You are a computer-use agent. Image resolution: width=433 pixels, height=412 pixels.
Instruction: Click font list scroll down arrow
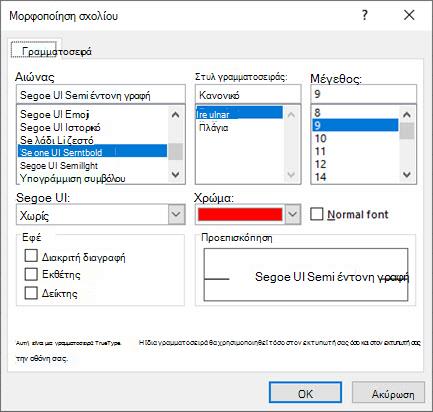coord(175,174)
